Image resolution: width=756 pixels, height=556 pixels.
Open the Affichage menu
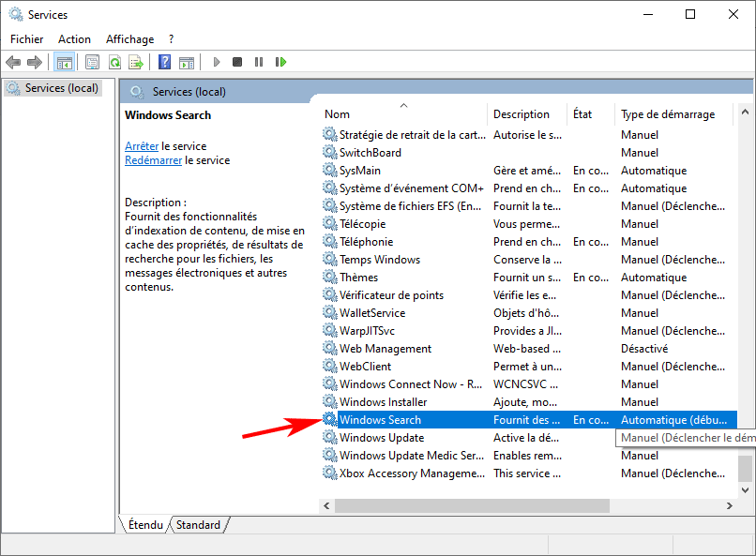(x=130, y=39)
